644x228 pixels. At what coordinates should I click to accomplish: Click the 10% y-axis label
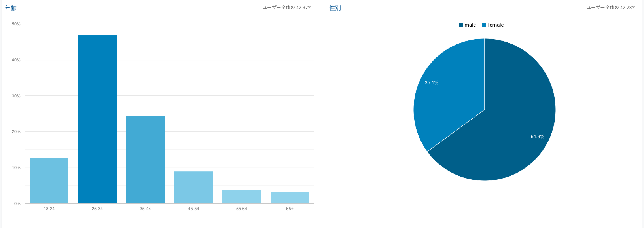point(16,167)
